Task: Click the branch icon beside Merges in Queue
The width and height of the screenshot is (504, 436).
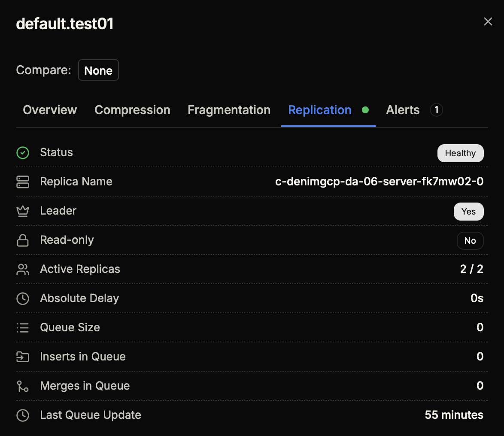Action: (22, 386)
